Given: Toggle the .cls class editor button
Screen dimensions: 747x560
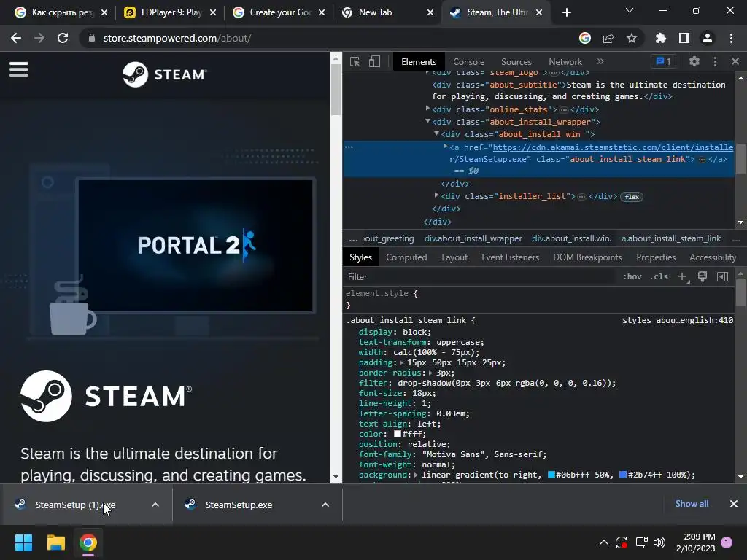Looking at the screenshot, I should [659, 276].
